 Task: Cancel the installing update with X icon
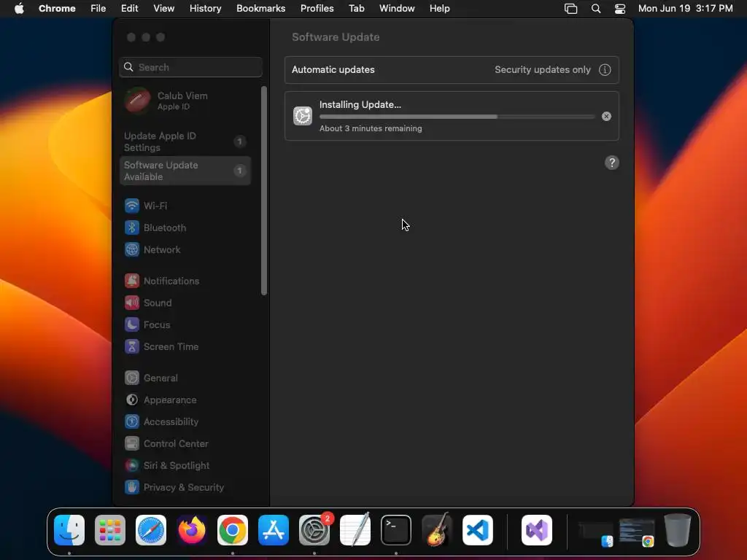(x=606, y=116)
